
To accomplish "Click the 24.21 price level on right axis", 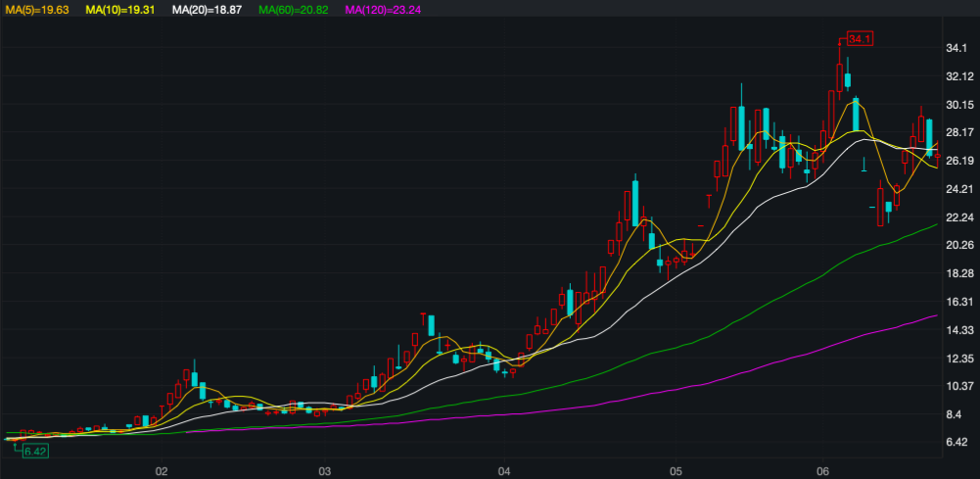I will (958, 189).
